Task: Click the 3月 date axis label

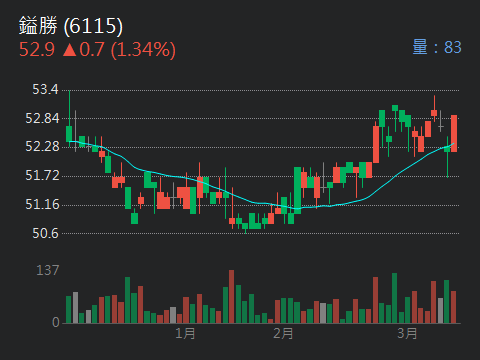Action: click(407, 333)
